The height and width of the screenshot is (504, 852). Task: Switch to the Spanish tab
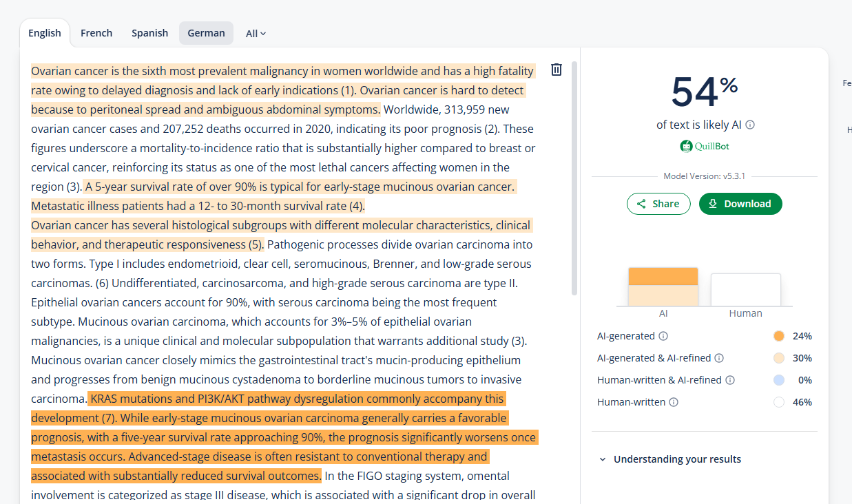(149, 33)
